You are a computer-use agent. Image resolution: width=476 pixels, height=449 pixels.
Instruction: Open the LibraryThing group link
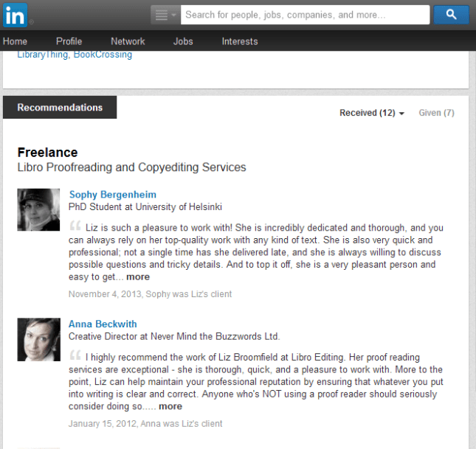(x=43, y=55)
